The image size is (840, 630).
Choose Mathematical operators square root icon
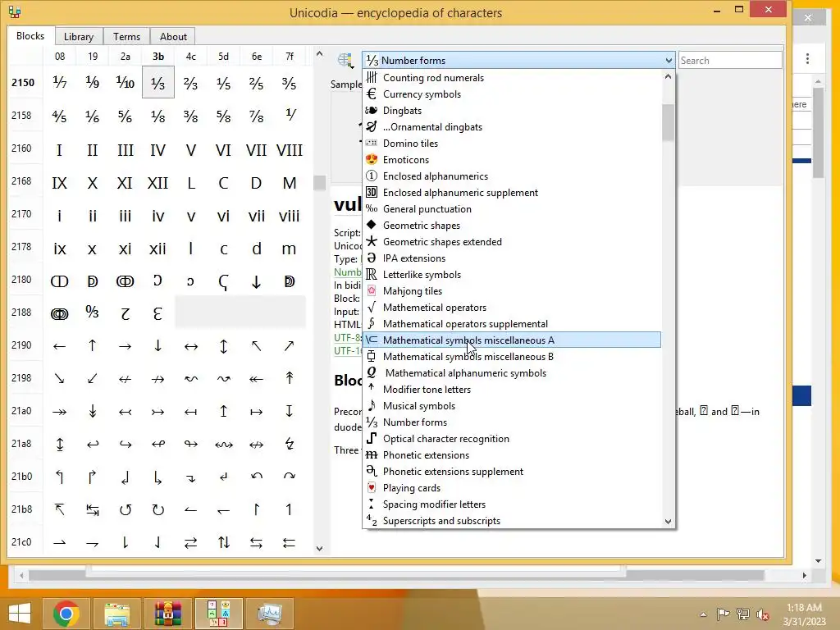[x=372, y=308]
